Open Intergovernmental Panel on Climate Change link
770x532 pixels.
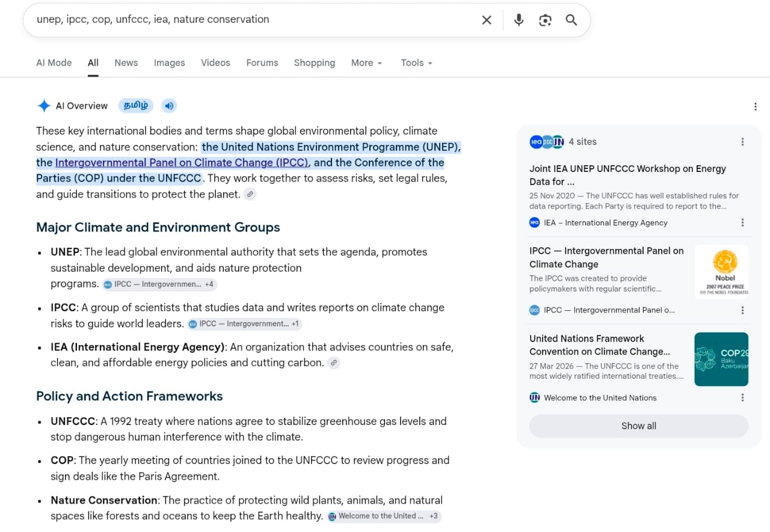pyautogui.click(x=182, y=162)
